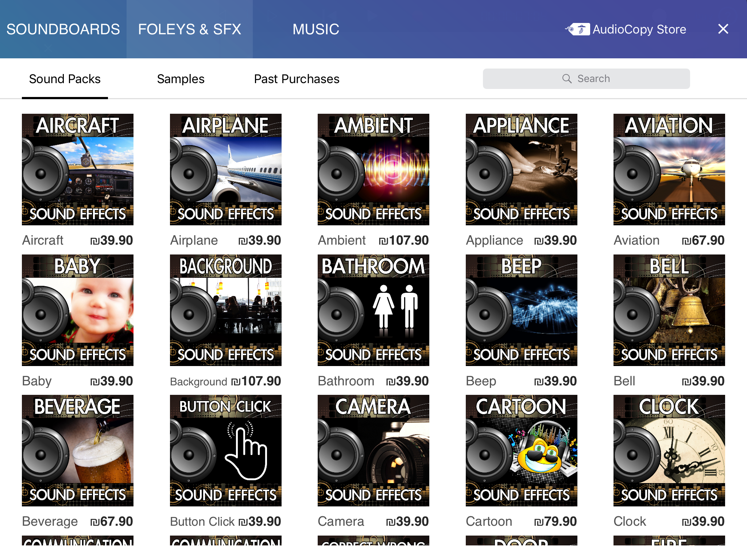Open the Clock sound effects pack
The width and height of the screenshot is (747, 560).
coord(669,451)
